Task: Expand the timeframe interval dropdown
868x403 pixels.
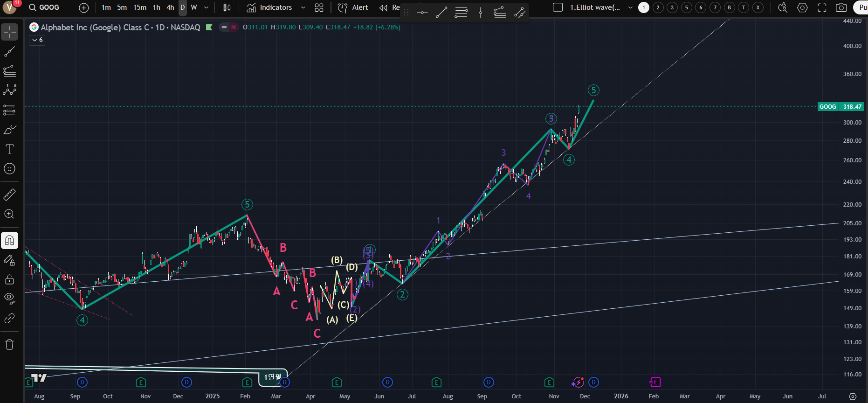Action: pyautogui.click(x=206, y=7)
